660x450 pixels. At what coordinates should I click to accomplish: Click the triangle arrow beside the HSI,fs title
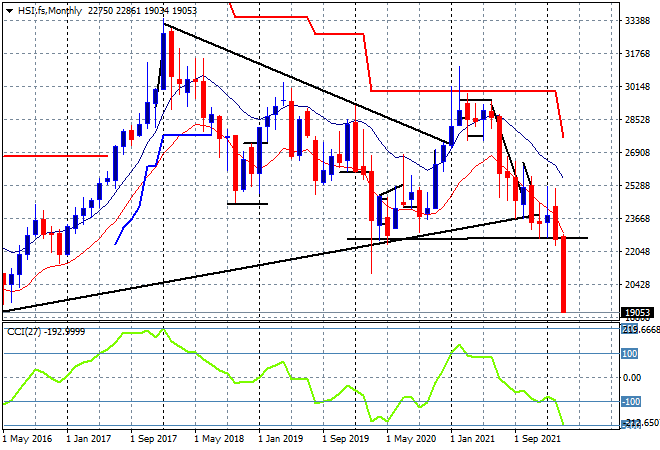point(10,11)
